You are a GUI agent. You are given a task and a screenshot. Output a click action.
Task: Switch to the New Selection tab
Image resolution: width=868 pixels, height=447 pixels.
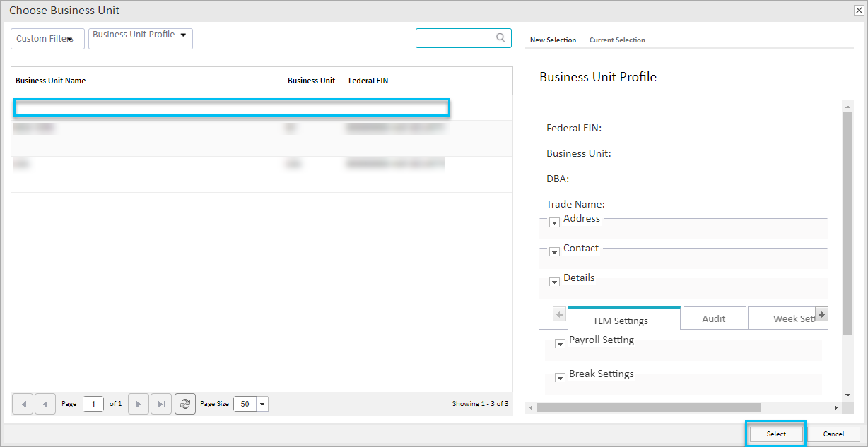553,40
